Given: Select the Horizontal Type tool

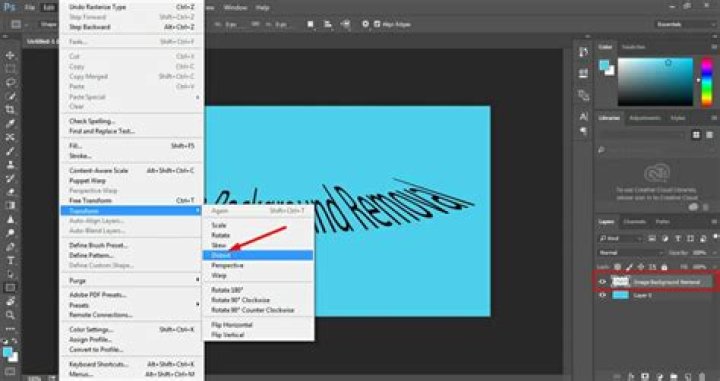Looking at the screenshot, I should [x=10, y=260].
